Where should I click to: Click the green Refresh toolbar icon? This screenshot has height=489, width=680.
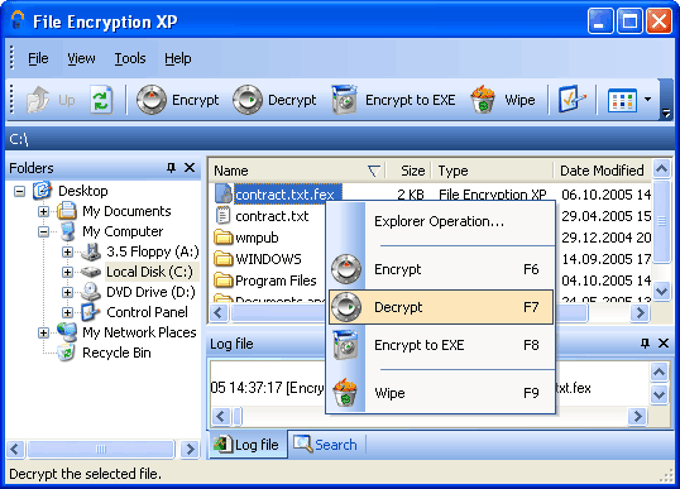pyautogui.click(x=101, y=100)
